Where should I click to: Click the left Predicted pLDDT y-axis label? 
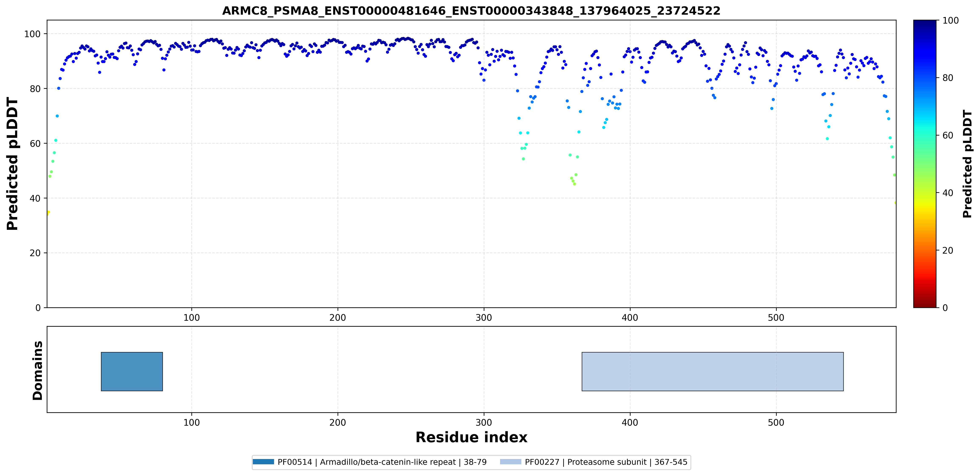pyautogui.click(x=12, y=164)
